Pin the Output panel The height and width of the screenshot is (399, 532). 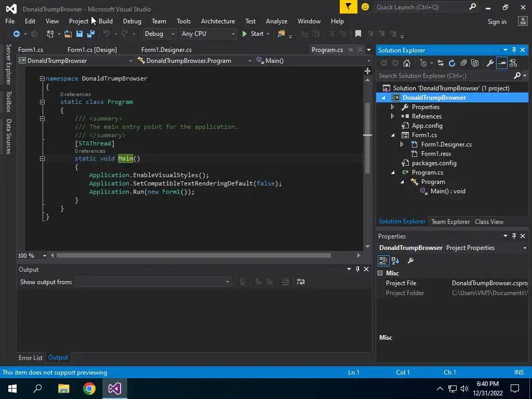click(357, 269)
